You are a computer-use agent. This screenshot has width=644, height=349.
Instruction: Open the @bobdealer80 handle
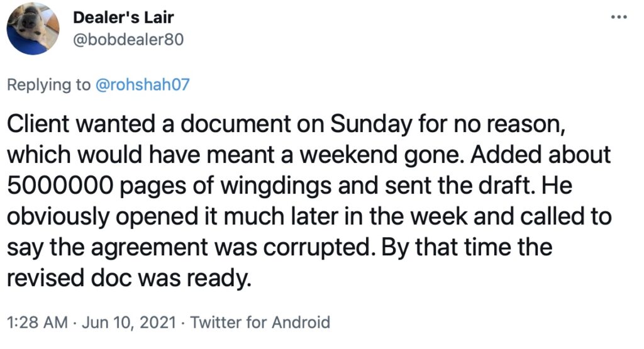pyautogui.click(x=128, y=40)
